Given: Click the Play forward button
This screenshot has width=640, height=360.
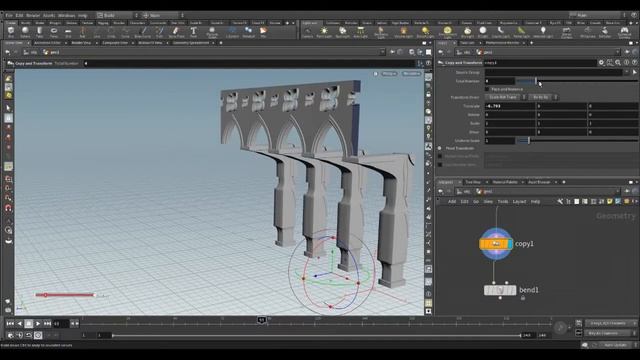Looking at the screenshot, I should 38,323.
